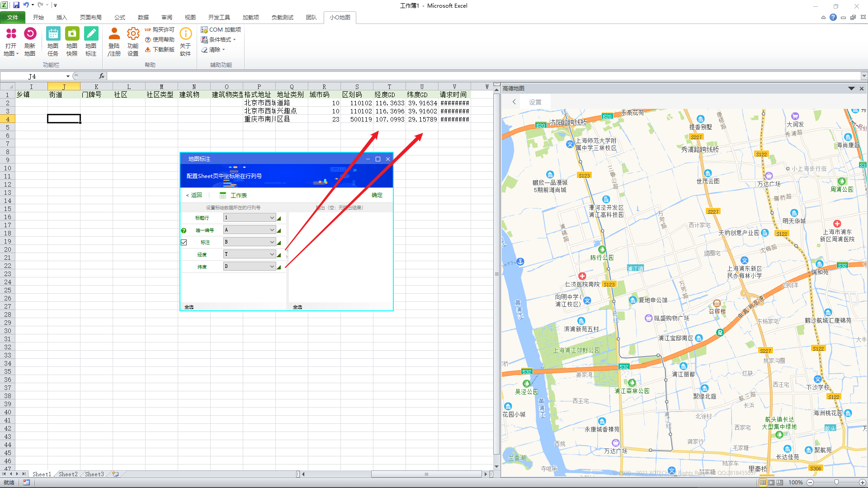
Task: Expand 条件格式 dropdown in ribbon
Action: pos(222,40)
